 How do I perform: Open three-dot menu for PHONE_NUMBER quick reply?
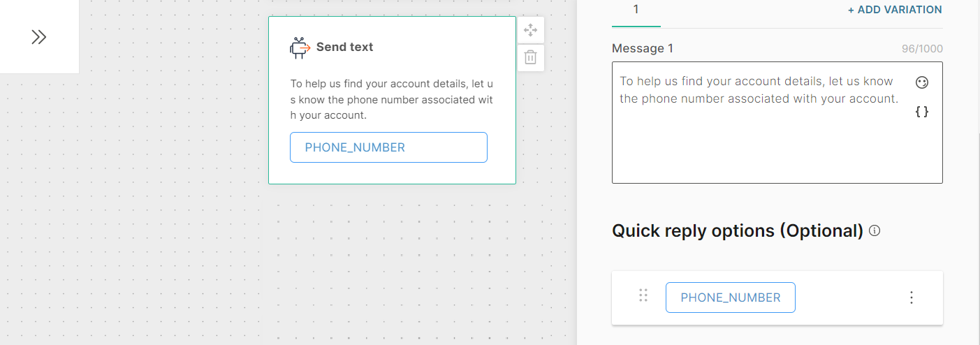point(911,298)
